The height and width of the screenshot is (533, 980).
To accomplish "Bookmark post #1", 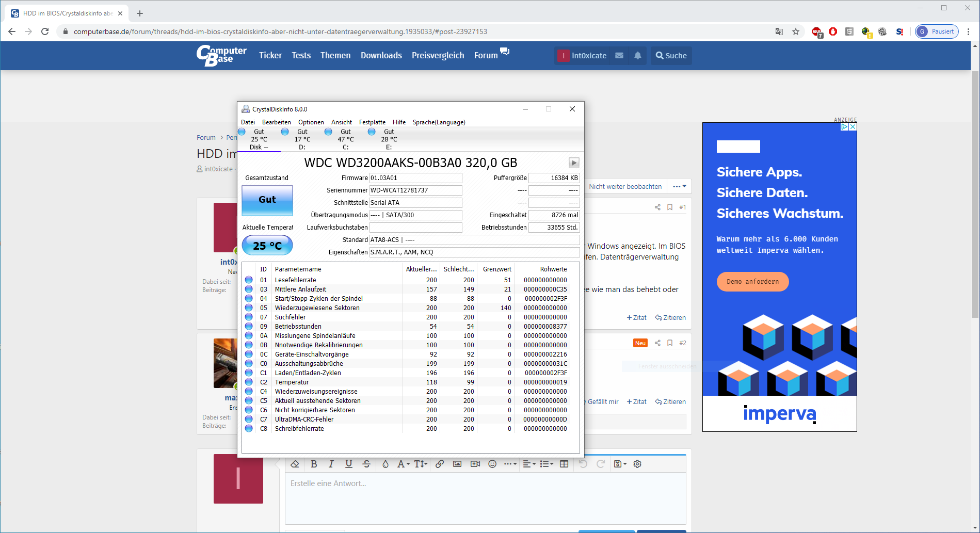I will coord(670,207).
